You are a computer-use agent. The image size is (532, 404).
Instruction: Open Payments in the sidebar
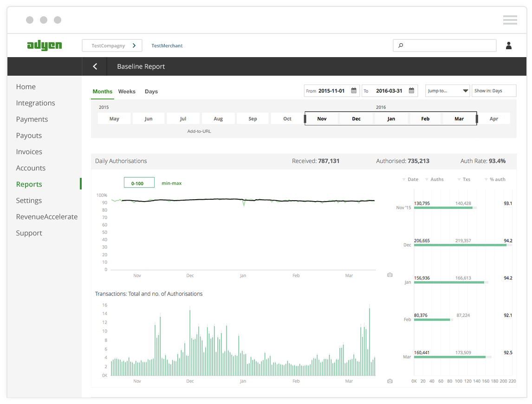pyautogui.click(x=32, y=119)
